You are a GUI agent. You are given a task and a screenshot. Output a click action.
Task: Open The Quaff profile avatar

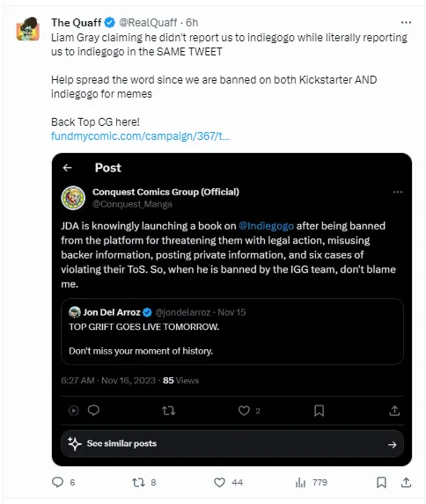(28, 29)
